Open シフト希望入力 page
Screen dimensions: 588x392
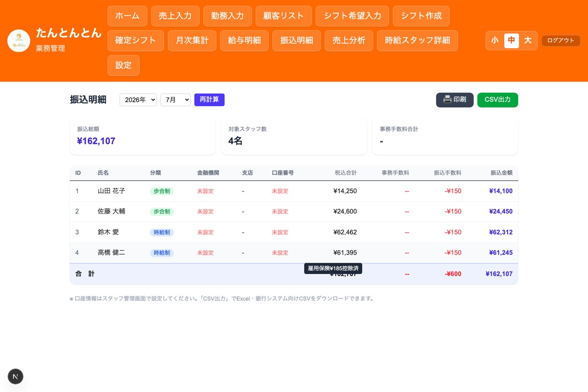point(352,16)
